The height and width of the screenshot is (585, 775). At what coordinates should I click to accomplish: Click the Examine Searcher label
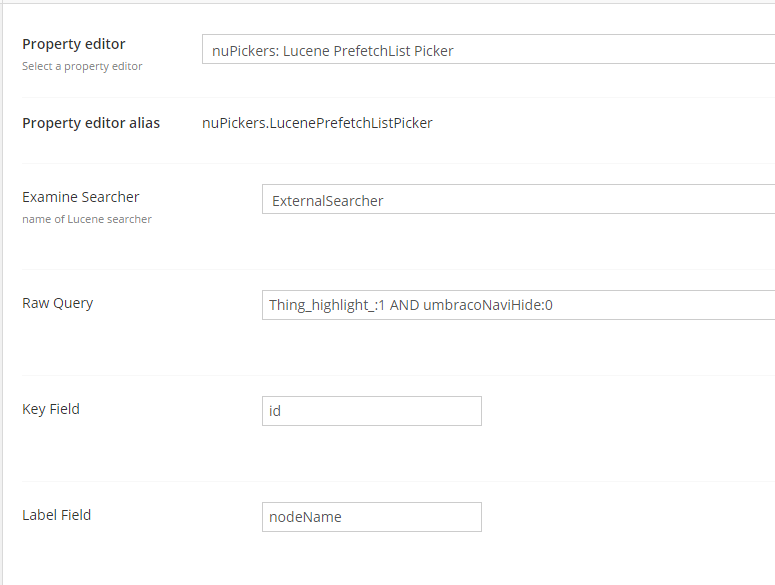pyautogui.click(x=80, y=197)
